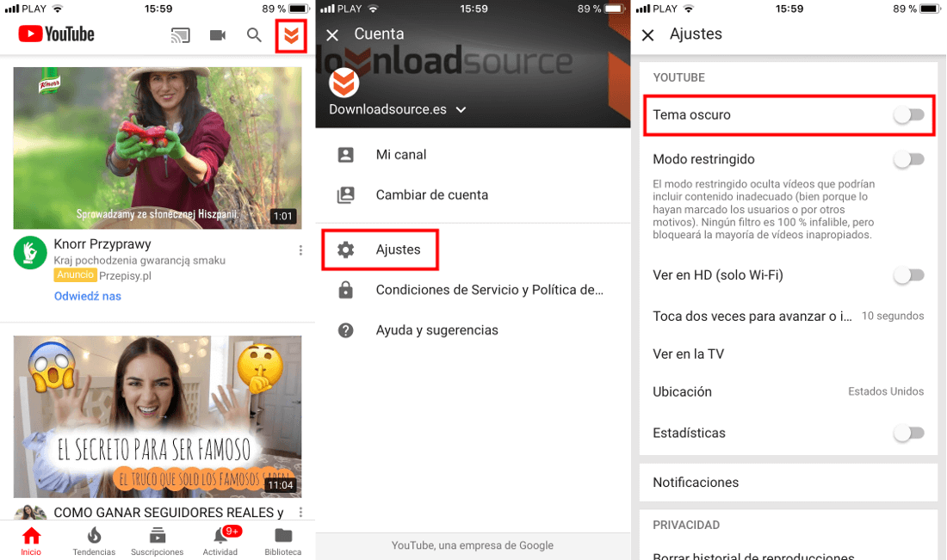Open the Knorr Przyprawy channel avatar
947x560 pixels.
point(30,252)
